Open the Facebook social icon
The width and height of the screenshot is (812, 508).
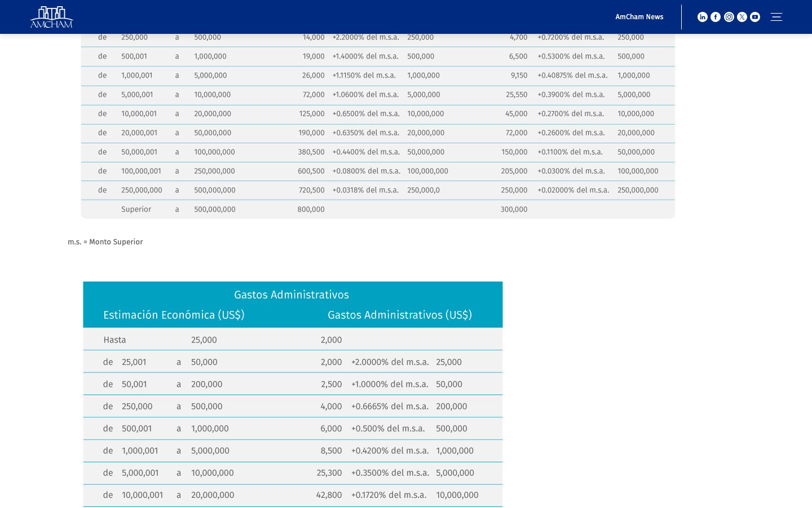coord(716,17)
